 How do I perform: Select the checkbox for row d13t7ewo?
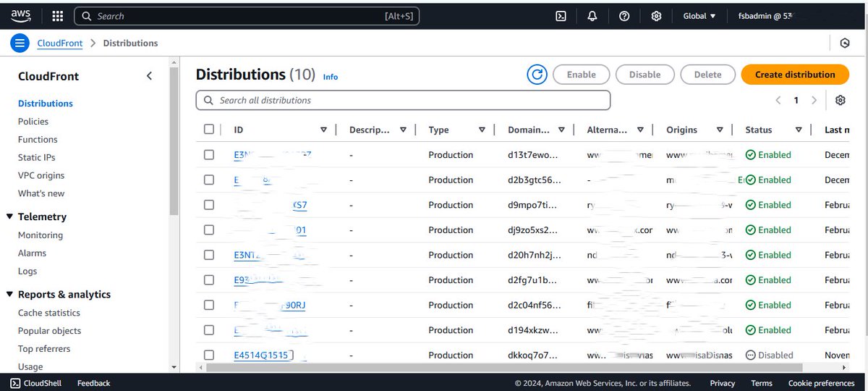(x=209, y=155)
